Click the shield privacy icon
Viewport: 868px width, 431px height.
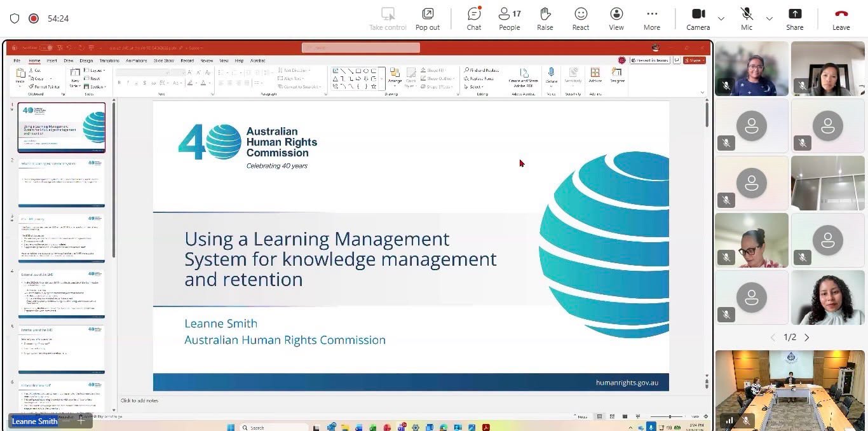(x=15, y=18)
